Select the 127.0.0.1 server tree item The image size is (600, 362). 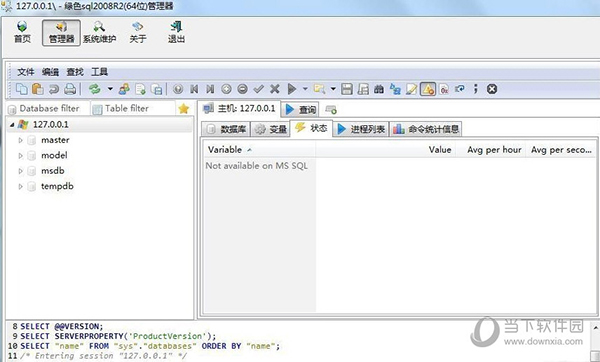tap(51, 124)
